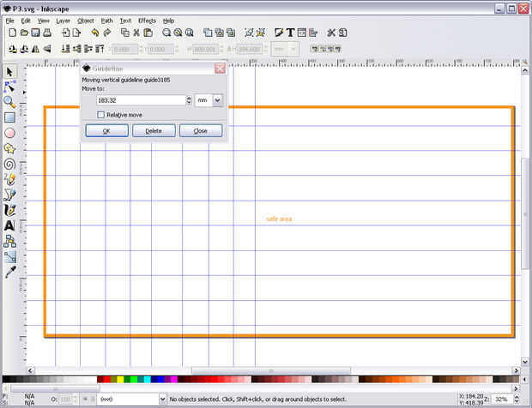The width and height of the screenshot is (532, 408).
Task: Open the mm units dropdown in Guideline dialog
Action: click(x=217, y=100)
